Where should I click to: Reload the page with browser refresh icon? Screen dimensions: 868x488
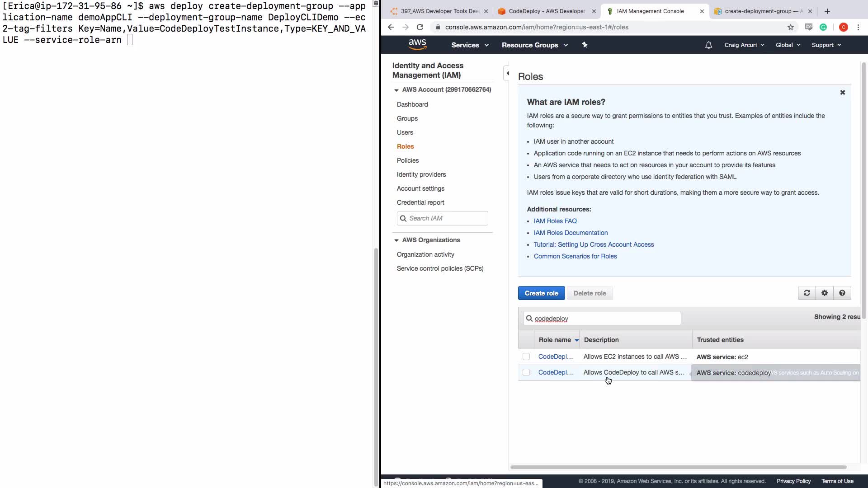tap(420, 27)
